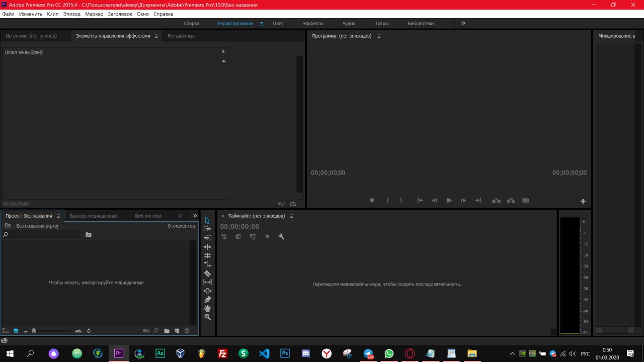Go to In point in Program monitor

coord(420,201)
